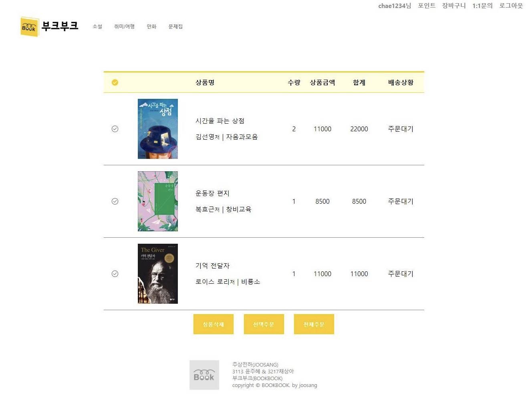Click the gray Book logo in footer
Screen dimensions: 532x395
point(204,375)
